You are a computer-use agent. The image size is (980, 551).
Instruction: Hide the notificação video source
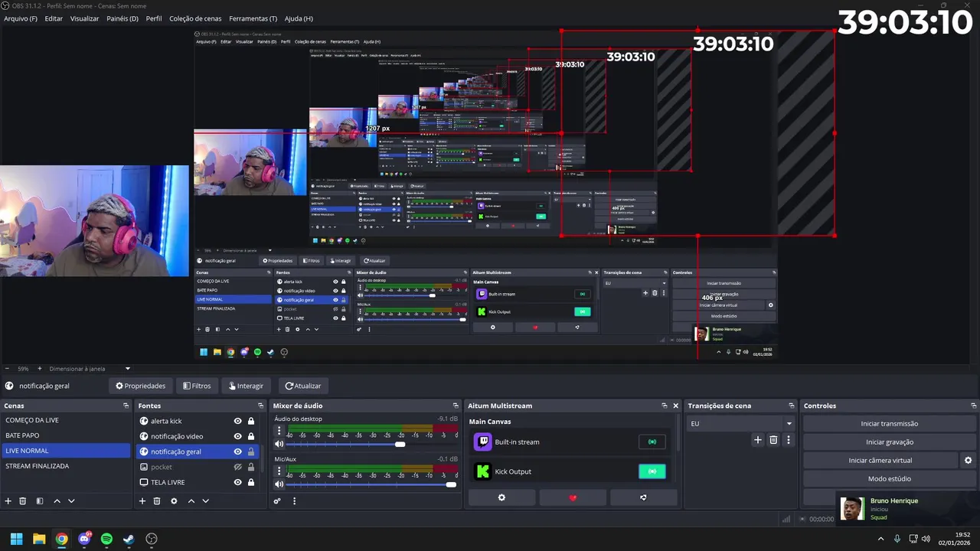click(237, 436)
